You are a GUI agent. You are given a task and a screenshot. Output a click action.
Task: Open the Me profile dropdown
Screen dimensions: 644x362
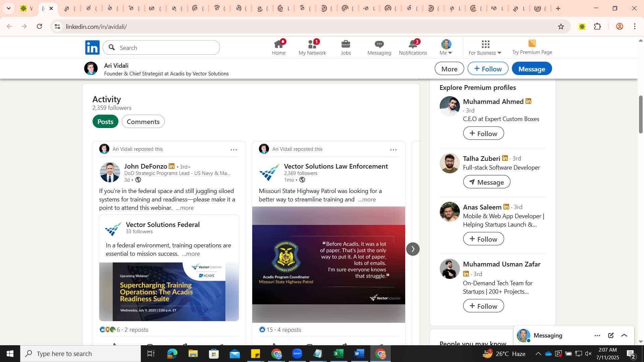[446, 47]
